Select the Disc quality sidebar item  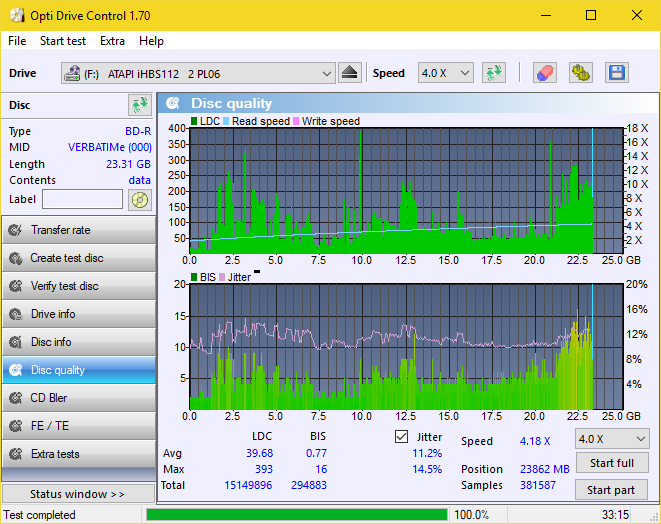[79, 370]
